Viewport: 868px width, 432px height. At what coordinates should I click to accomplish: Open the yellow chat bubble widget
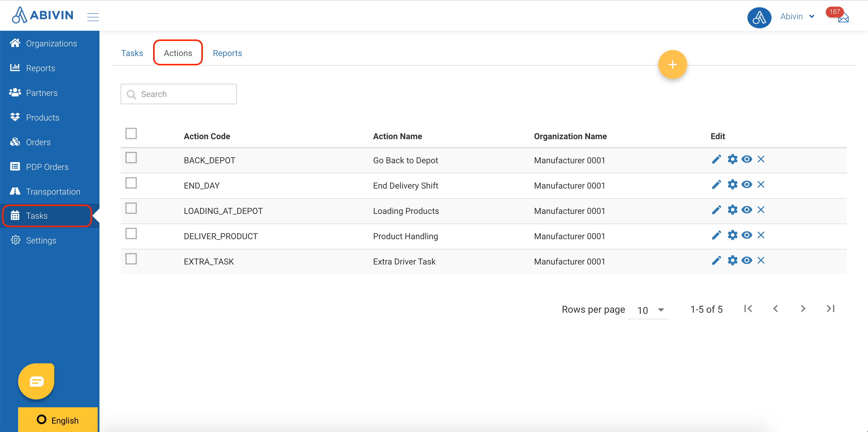(36, 381)
